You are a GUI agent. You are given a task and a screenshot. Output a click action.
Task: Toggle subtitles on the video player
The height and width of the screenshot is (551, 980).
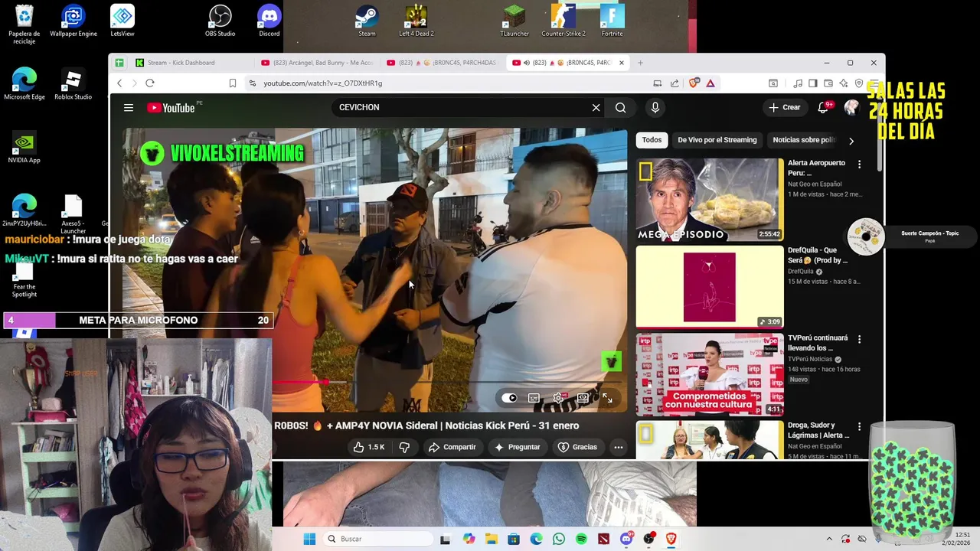pos(534,398)
